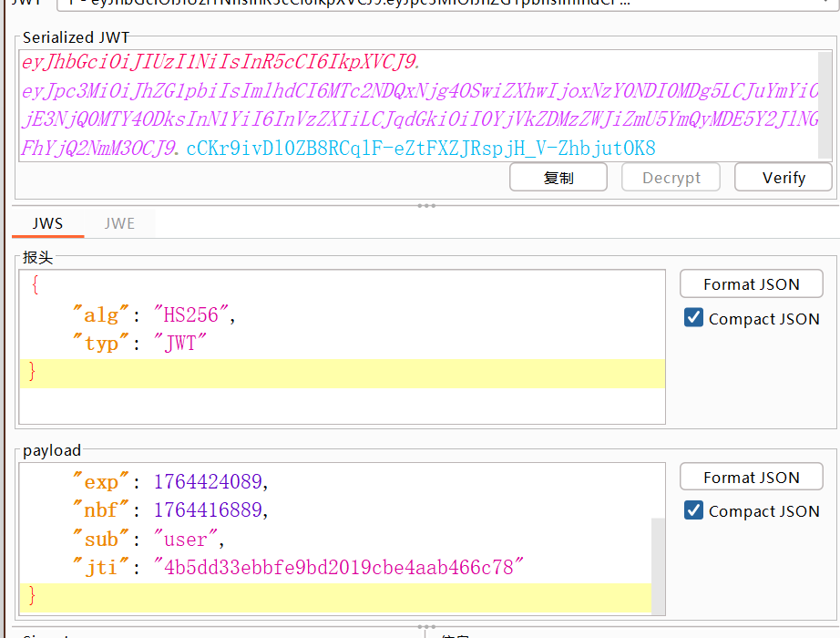The width and height of the screenshot is (840, 638).
Task: Toggle Compact JSON checkbox for header
Action: tap(694, 318)
